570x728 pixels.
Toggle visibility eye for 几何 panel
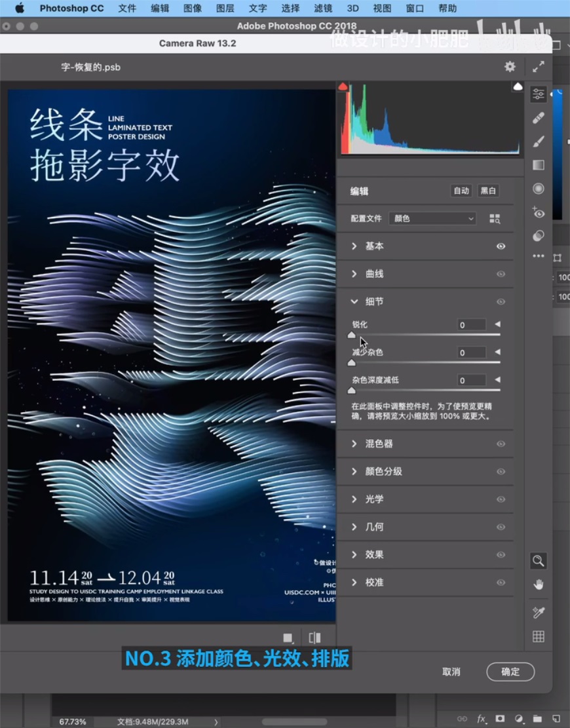501,527
